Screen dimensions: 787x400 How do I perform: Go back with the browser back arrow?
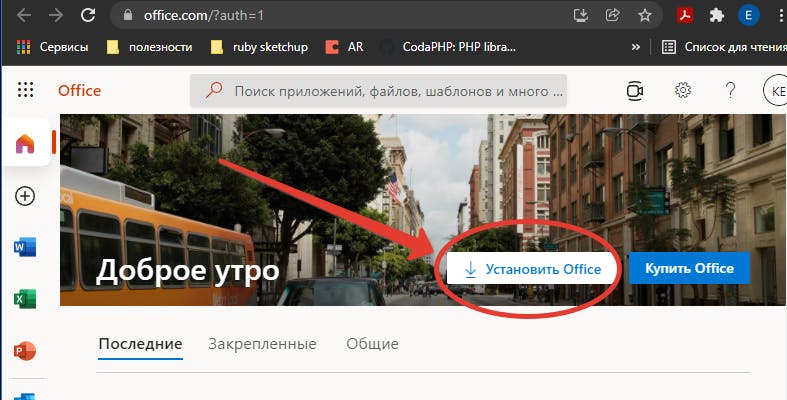tap(24, 16)
